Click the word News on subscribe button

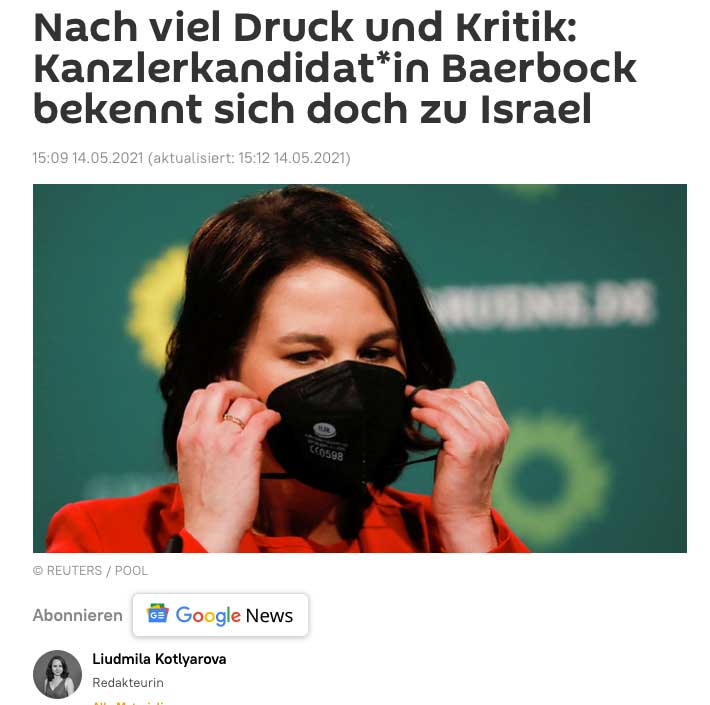tap(269, 616)
